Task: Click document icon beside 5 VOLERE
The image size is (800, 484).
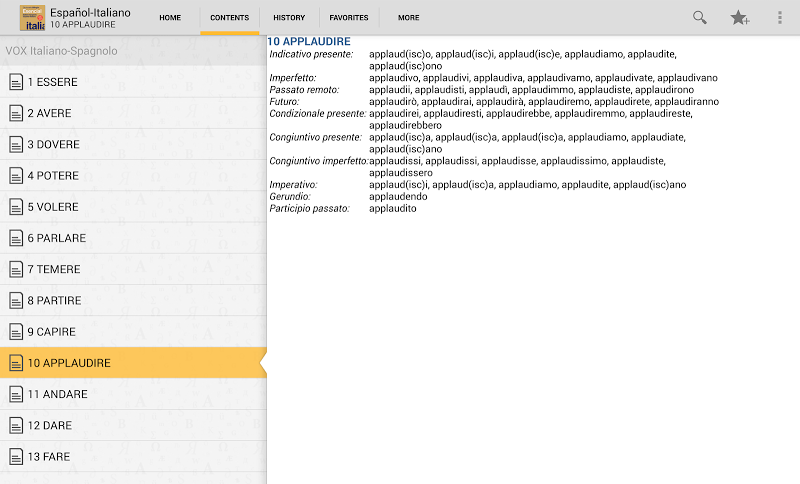Action: (16, 207)
